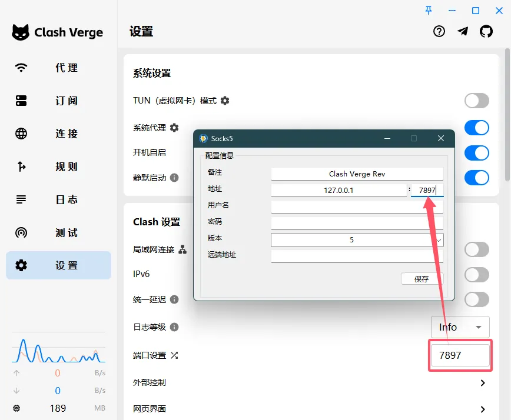Disable the 系统代理 switch

tap(476, 128)
